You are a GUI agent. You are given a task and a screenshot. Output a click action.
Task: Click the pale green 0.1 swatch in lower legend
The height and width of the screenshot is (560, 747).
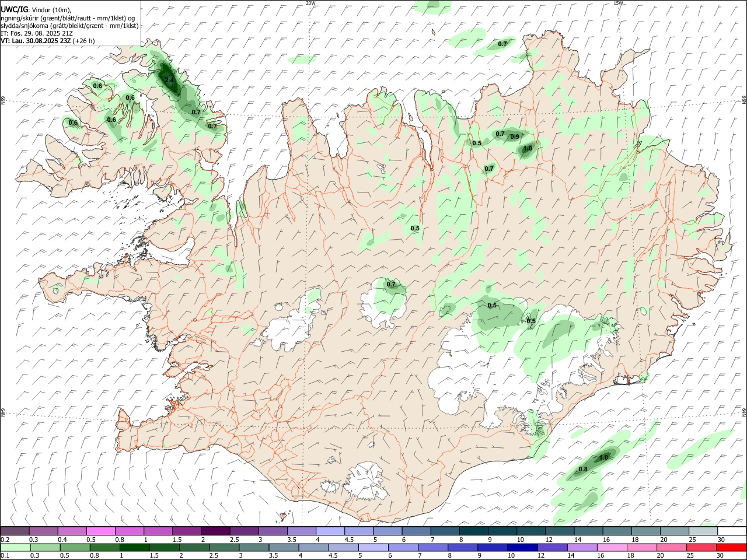[16, 547]
